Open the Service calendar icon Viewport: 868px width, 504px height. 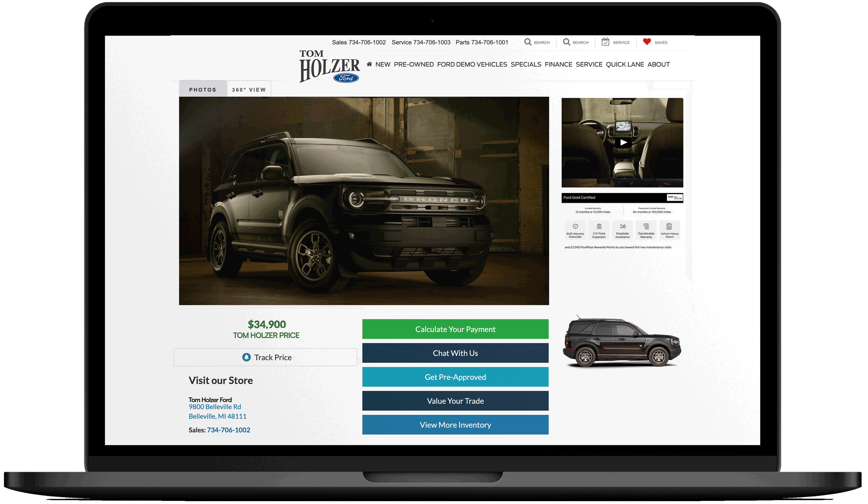(605, 42)
